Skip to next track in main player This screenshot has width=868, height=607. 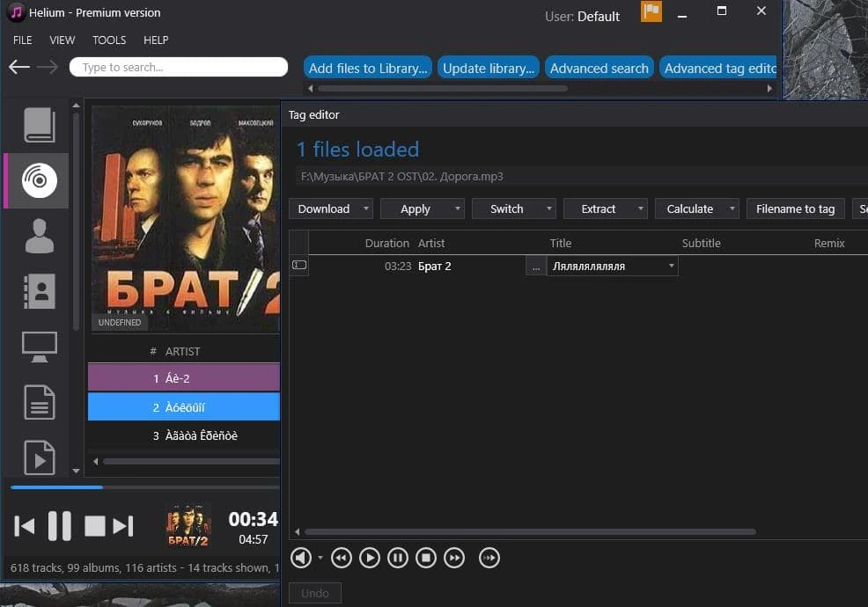point(123,526)
